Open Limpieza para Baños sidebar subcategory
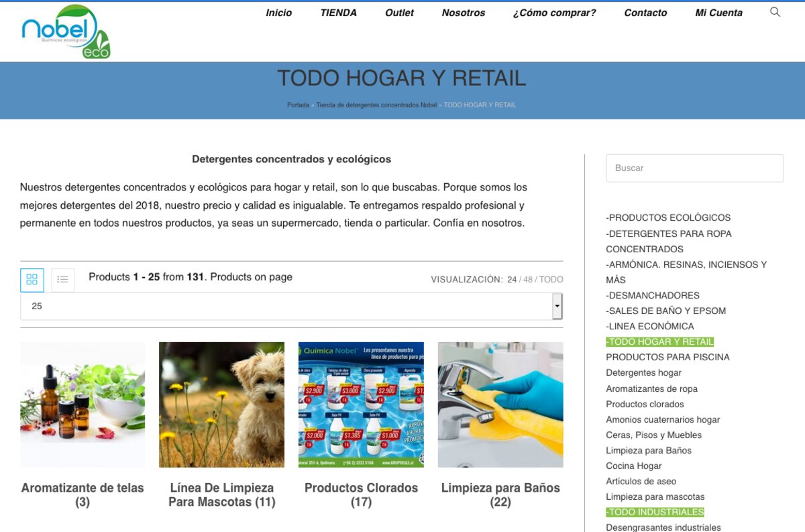Image resolution: width=805 pixels, height=532 pixels. point(649,450)
